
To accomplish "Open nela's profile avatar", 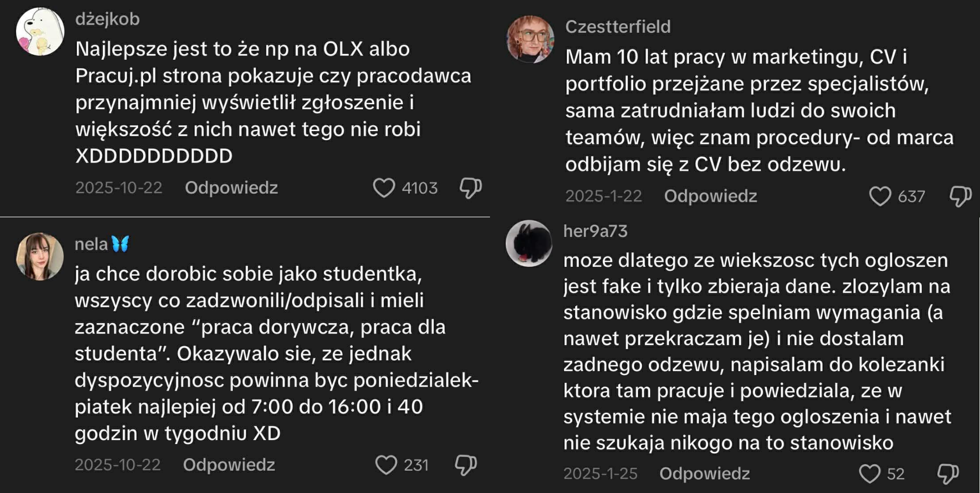I will (x=40, y=257).
